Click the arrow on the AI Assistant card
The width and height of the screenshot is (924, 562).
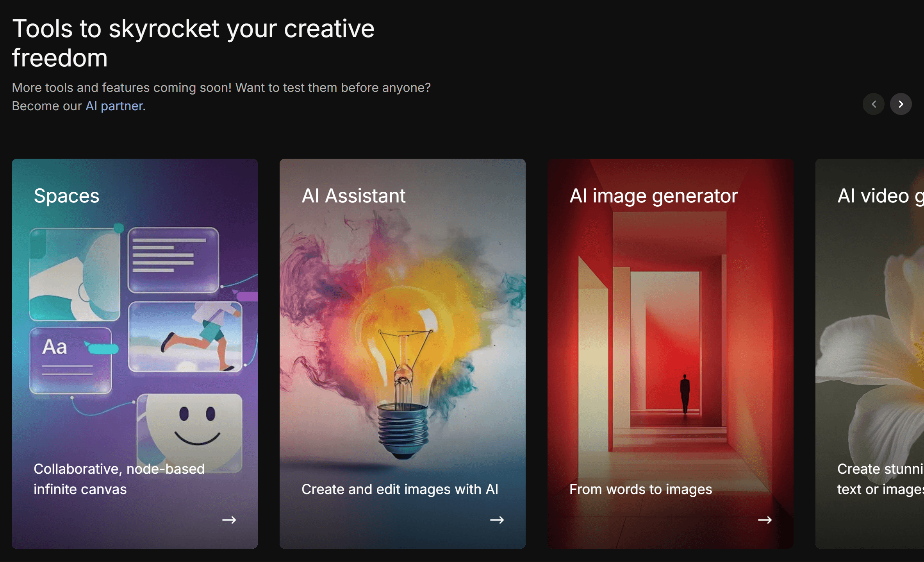click(x=497, y=520)
